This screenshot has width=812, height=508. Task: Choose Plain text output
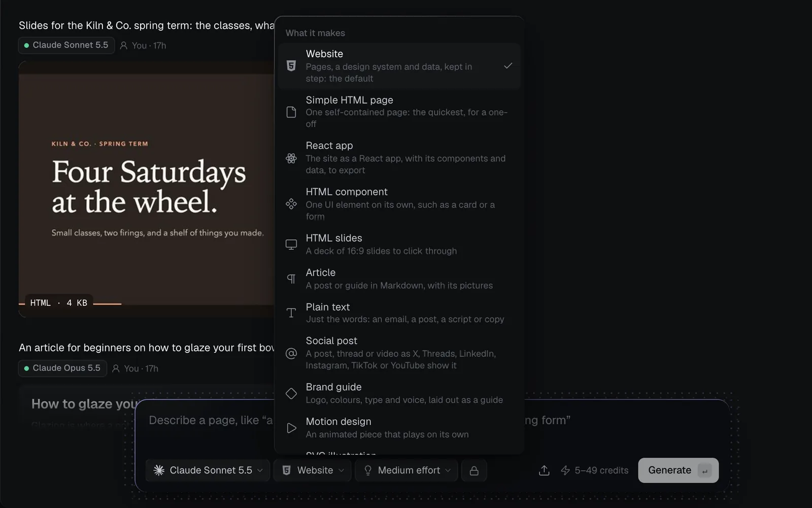399,313
